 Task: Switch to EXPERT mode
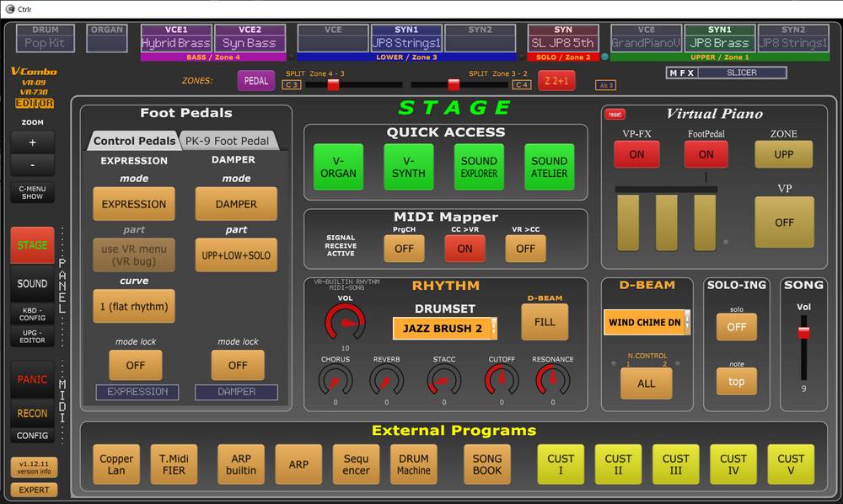pos(34,490)
